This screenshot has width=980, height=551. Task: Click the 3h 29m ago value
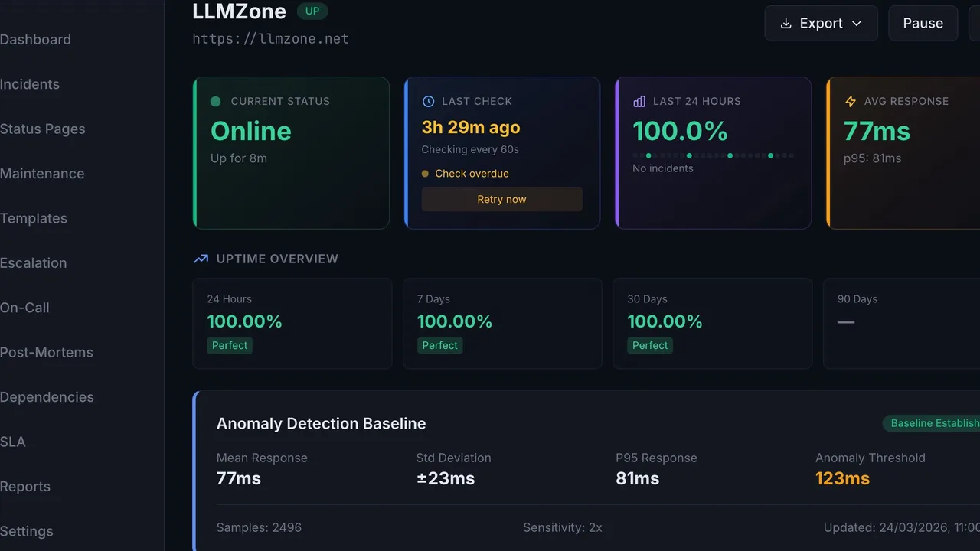471,127
